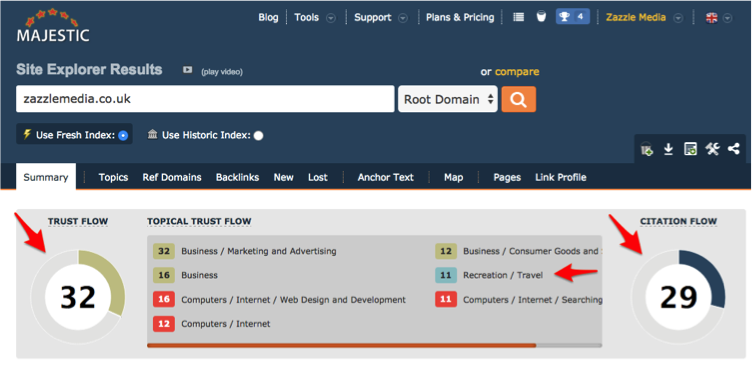Expand the Zazzle Media account dropdown
The width and height of the screenshot is (752, 368).
pos(678,18)
